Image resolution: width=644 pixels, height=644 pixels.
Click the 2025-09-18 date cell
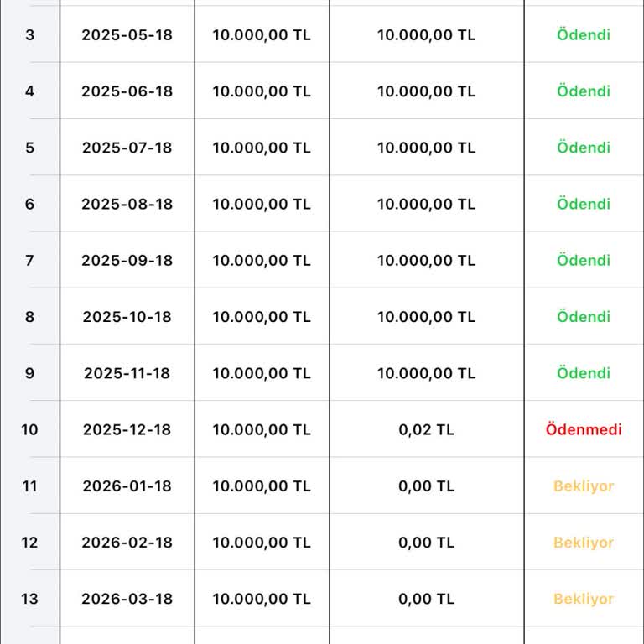click(x=127, y=260)
